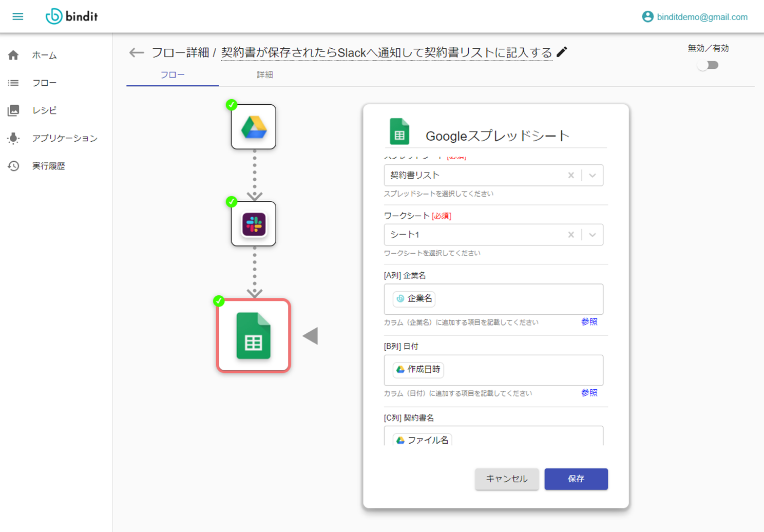
Task: Select the Slack flow step
Action: click(x=254, y=224)
